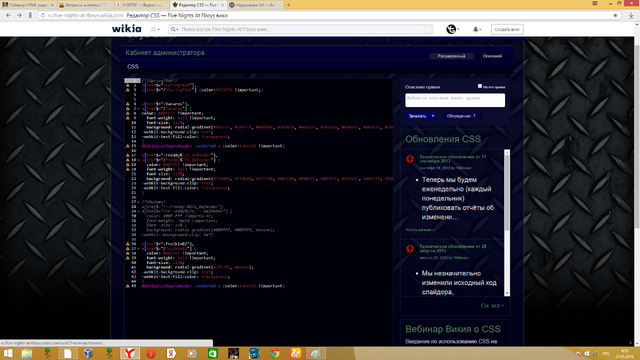Click the 'Обновления CSS' heading
Viewport: 640px width, 360px height.
443,139
